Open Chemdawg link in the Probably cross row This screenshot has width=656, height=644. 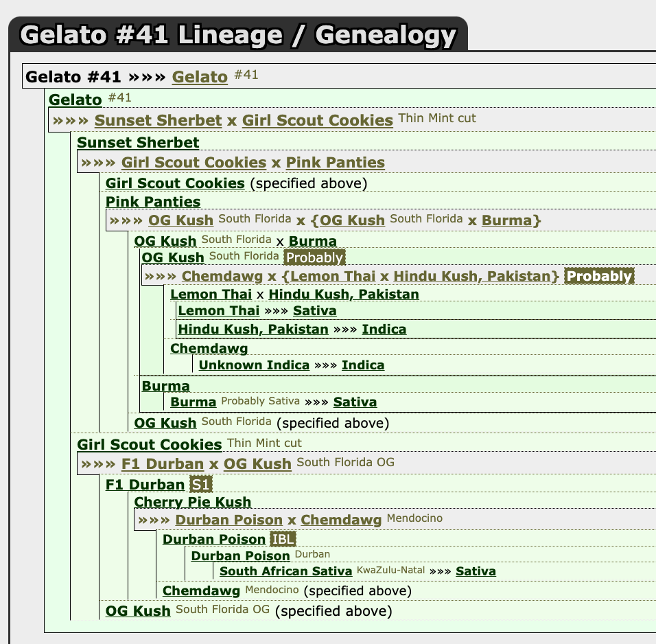coord(222,277)
